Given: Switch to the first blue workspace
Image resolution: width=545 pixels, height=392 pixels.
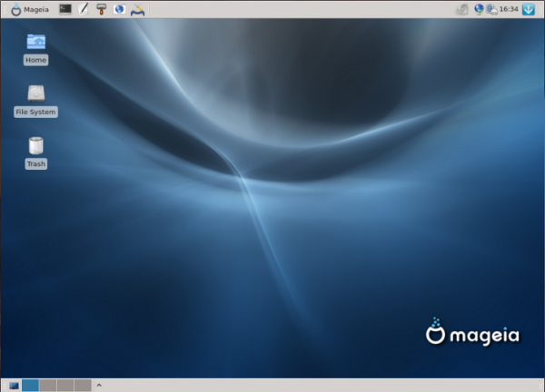Looking at the screenshot, I should point(30,386).
